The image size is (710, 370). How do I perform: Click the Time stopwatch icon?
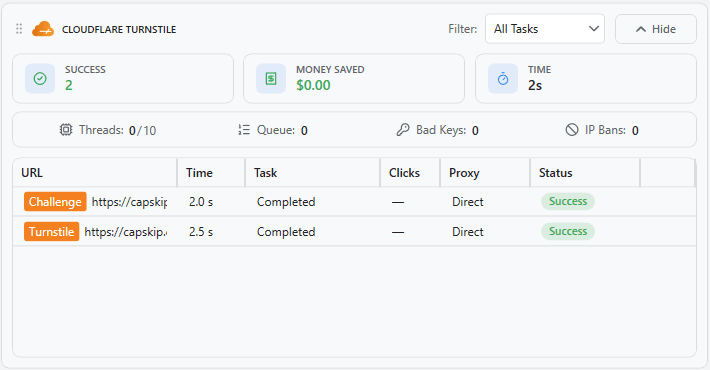[503, 79]
